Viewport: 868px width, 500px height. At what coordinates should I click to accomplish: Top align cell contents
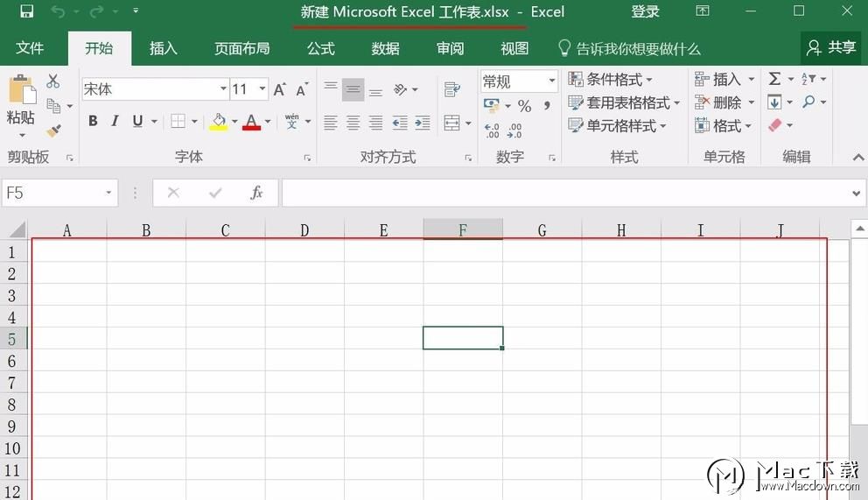331,88
